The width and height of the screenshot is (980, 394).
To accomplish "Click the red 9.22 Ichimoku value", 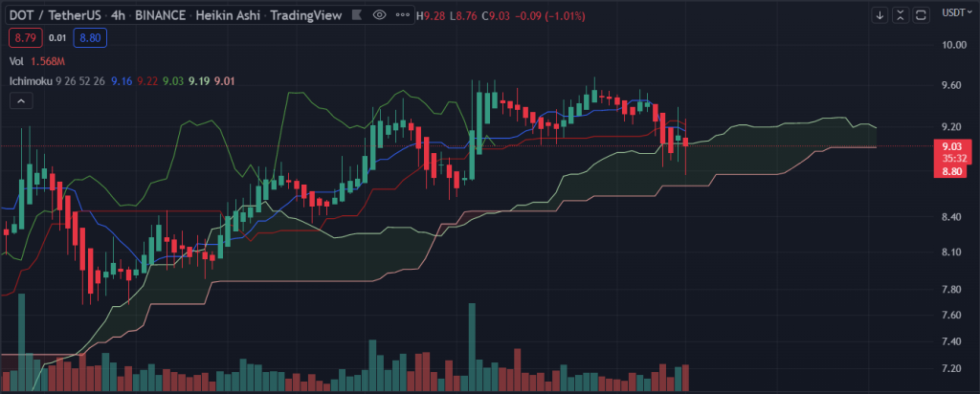I will pos(146,81).
